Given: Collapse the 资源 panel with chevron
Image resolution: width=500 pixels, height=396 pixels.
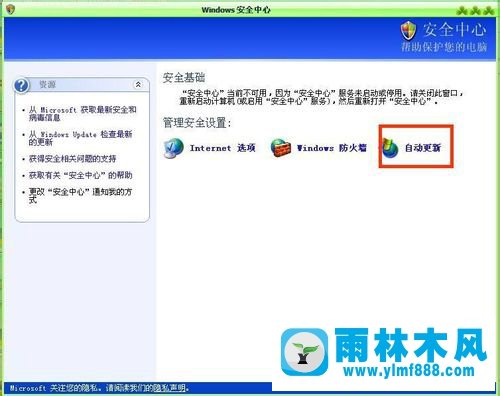Looking at the screenshot, I should (x=138, y=85).
